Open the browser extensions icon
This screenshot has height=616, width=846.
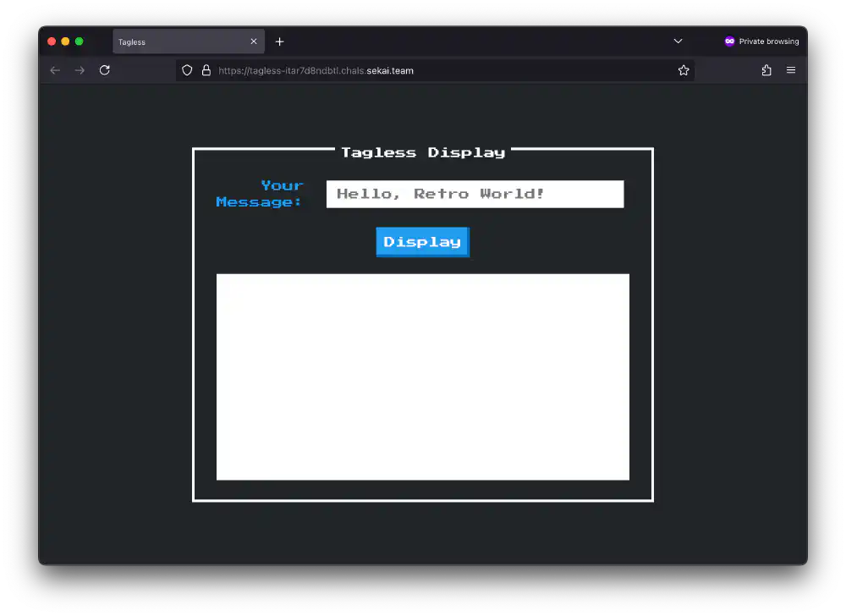pyautogui.click(x=766, y=70)
